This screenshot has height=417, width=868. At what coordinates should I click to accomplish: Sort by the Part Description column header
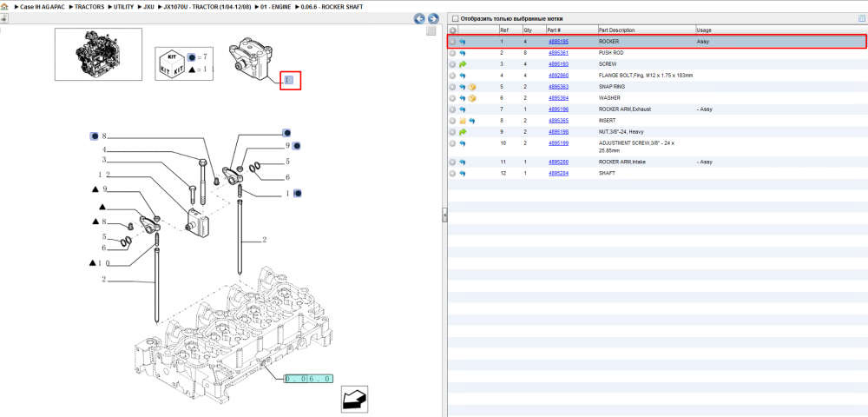616,30
